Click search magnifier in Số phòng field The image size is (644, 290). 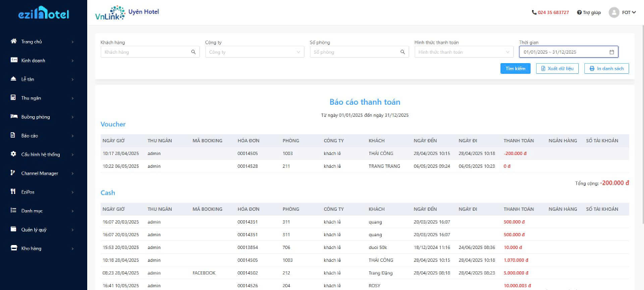click(x=402, y=52)
